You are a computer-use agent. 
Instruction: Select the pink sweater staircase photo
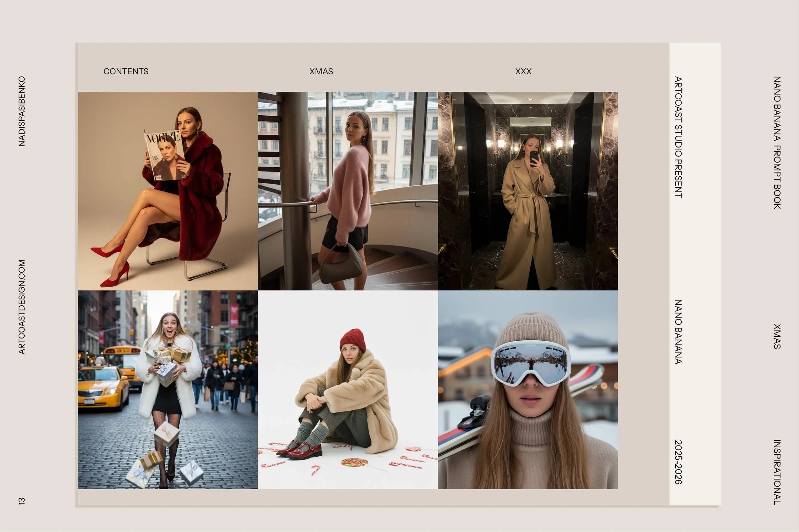pos(347,191)
